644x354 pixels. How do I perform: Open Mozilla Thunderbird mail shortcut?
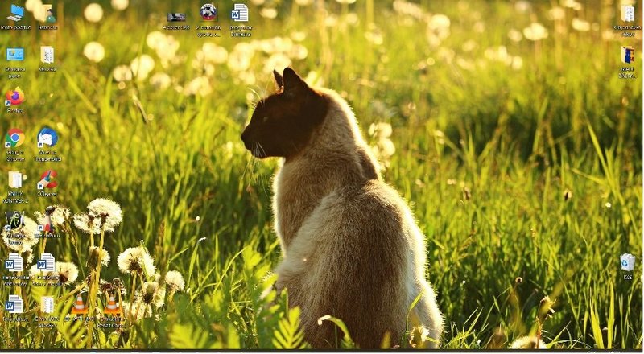[47, 138]
